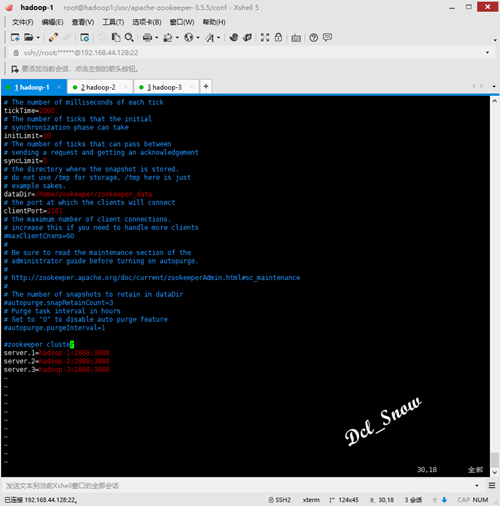
Task: Click the chat feedback bubble icon
Action: 327,37
